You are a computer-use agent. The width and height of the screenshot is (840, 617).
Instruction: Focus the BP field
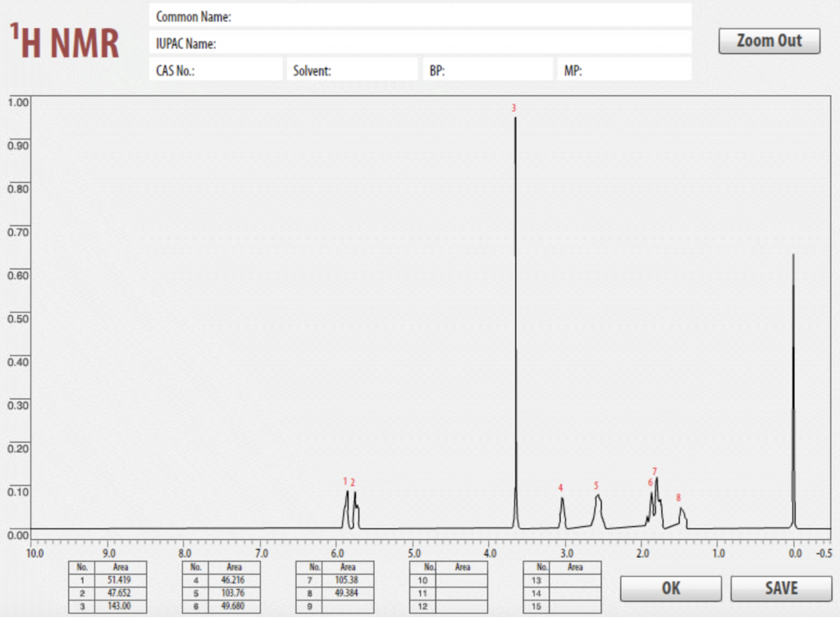488,70
